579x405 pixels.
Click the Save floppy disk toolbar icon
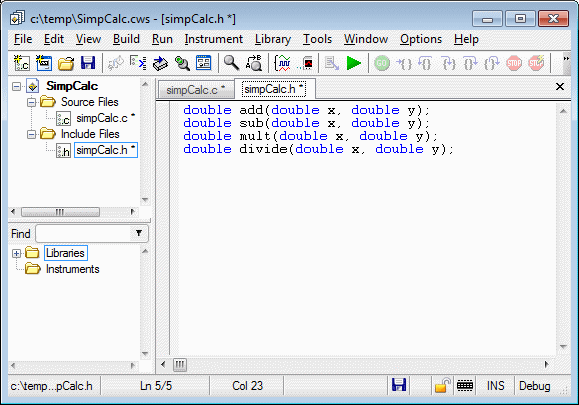point(88,63)
